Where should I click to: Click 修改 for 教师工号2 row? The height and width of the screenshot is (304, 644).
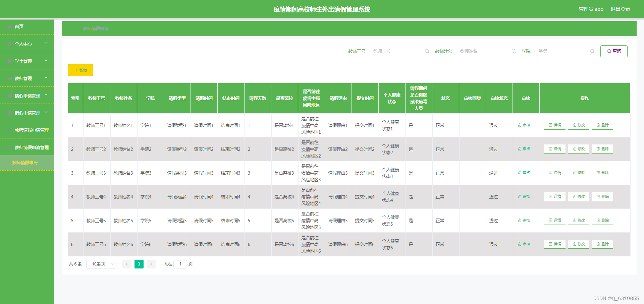[579, 149]
